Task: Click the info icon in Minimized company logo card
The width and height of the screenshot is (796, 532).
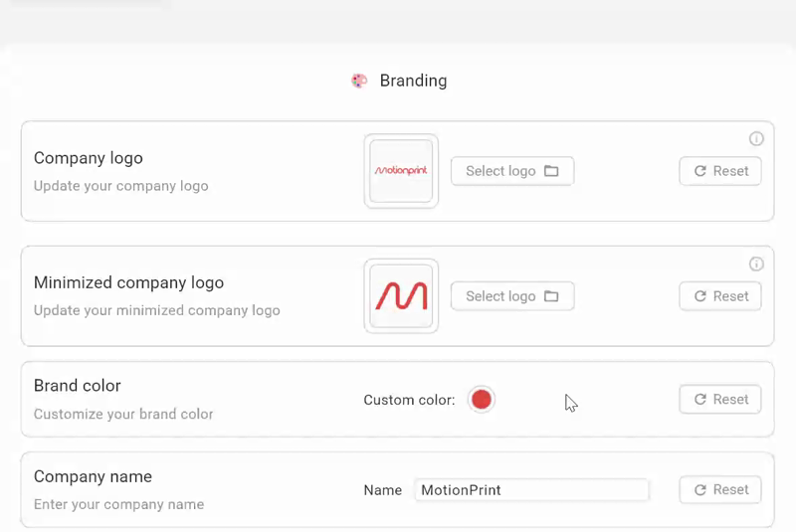Action: (x=756, y=264)
